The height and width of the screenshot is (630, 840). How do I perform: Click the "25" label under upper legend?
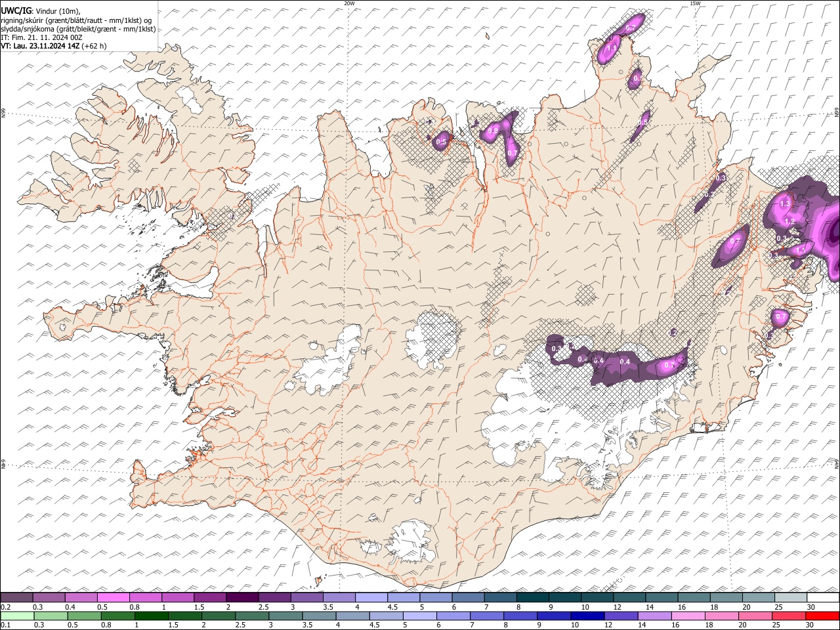coord(778,607)
